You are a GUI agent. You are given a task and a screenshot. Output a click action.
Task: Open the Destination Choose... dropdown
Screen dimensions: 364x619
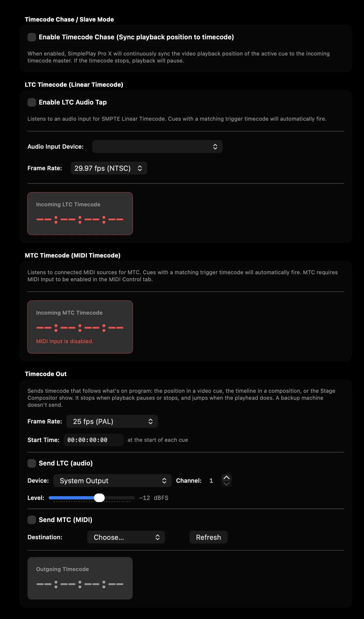(126, 537)
